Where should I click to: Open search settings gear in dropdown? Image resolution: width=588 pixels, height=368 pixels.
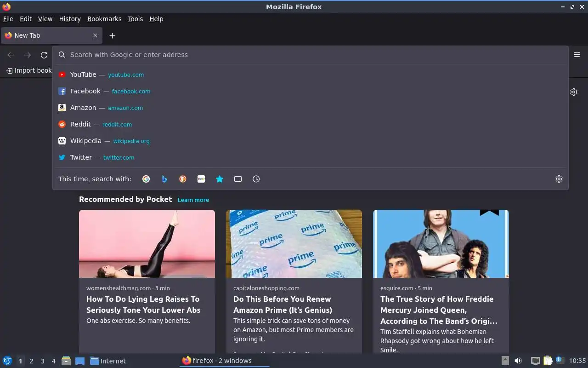pos(559,179)
